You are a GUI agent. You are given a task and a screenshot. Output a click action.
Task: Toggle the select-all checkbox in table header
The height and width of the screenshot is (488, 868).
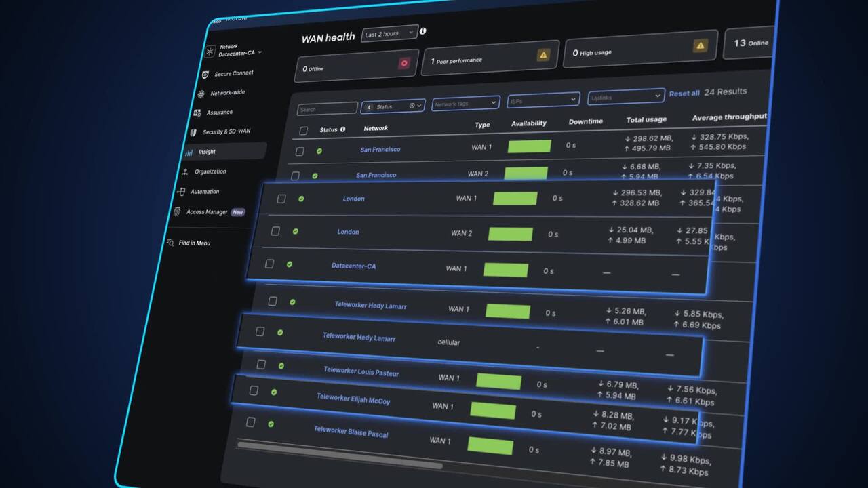303,130
